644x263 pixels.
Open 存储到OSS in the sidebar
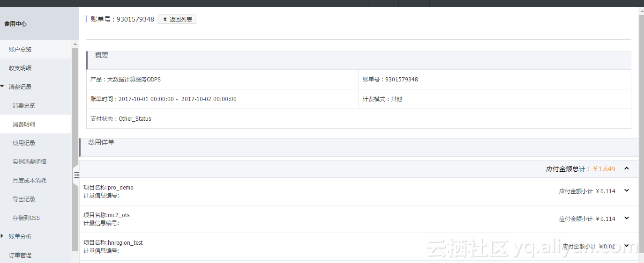36,218
